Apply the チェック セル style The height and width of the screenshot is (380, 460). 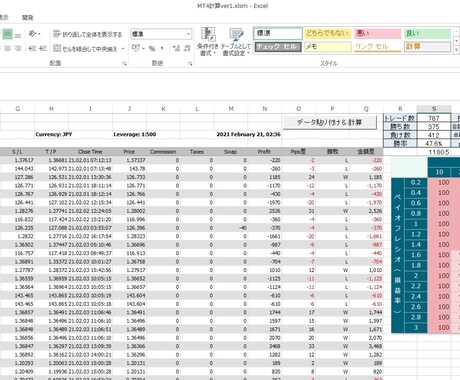click(x=278, y=47)
